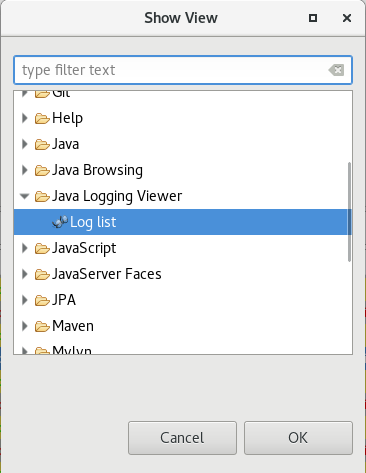This screenshot has width=366, height=473.
Task: Click the Java folder icon
Action: tap(42, 144)
